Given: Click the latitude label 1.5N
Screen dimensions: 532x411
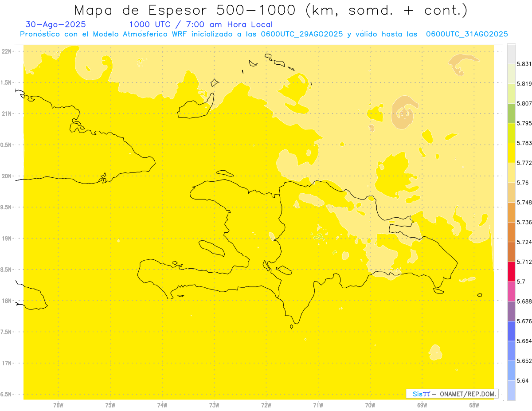Looking at the screenshot, I should (5, 82).
